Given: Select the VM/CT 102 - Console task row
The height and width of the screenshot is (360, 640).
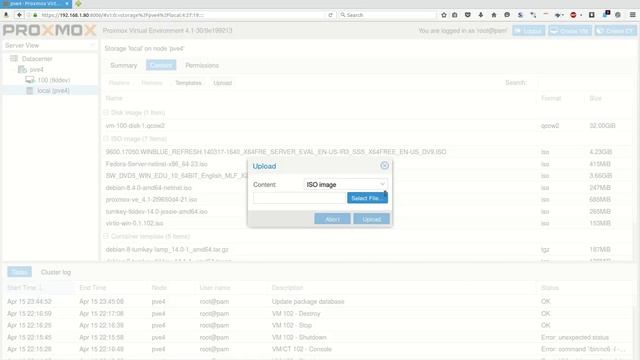Looking at the screenshot, I should click(318, 349).
